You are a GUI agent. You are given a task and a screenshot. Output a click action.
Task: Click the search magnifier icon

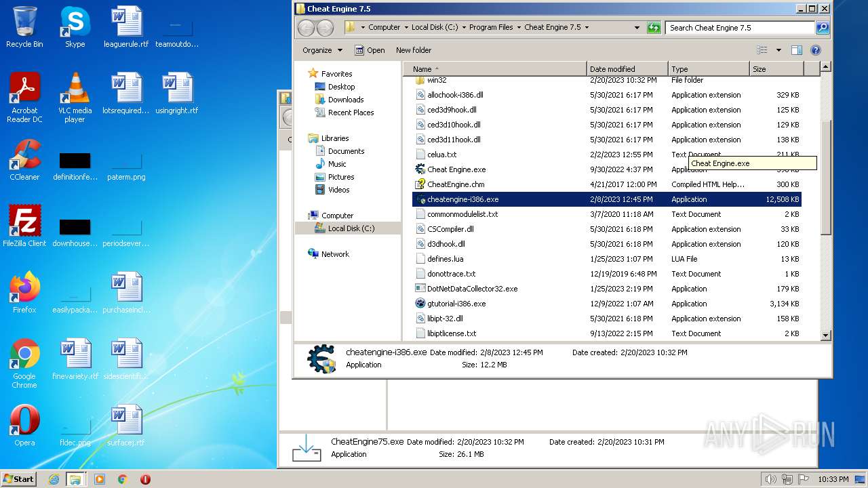pos(823,28)
